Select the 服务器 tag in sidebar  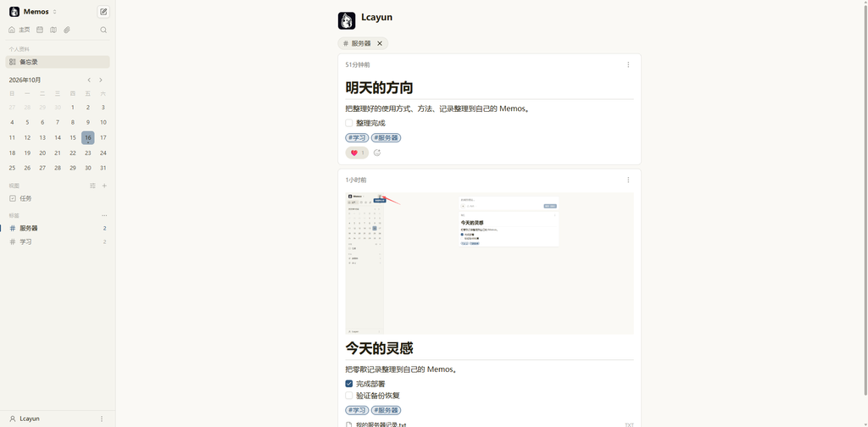click(58, 229)
